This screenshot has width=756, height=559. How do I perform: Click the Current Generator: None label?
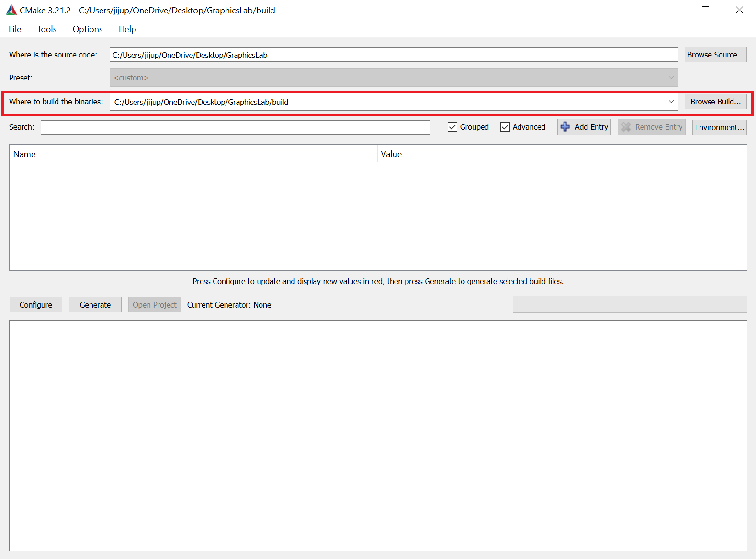(229, 305)
